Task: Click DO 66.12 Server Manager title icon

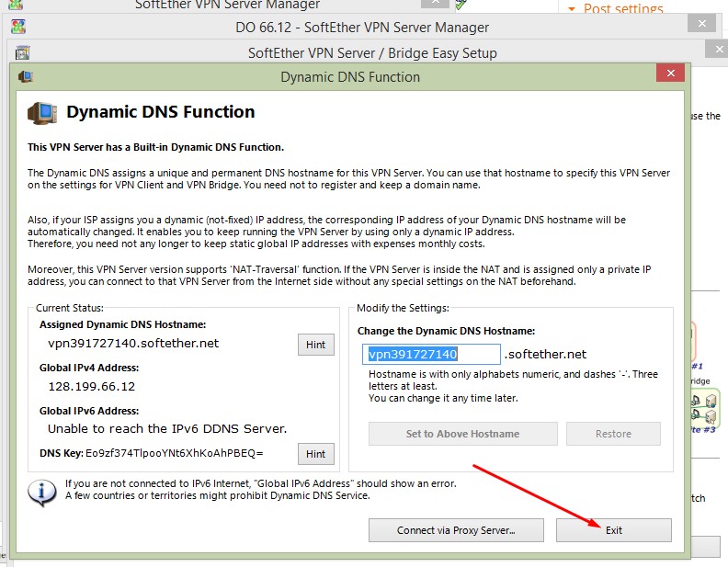Action: (x=18, y=27)
